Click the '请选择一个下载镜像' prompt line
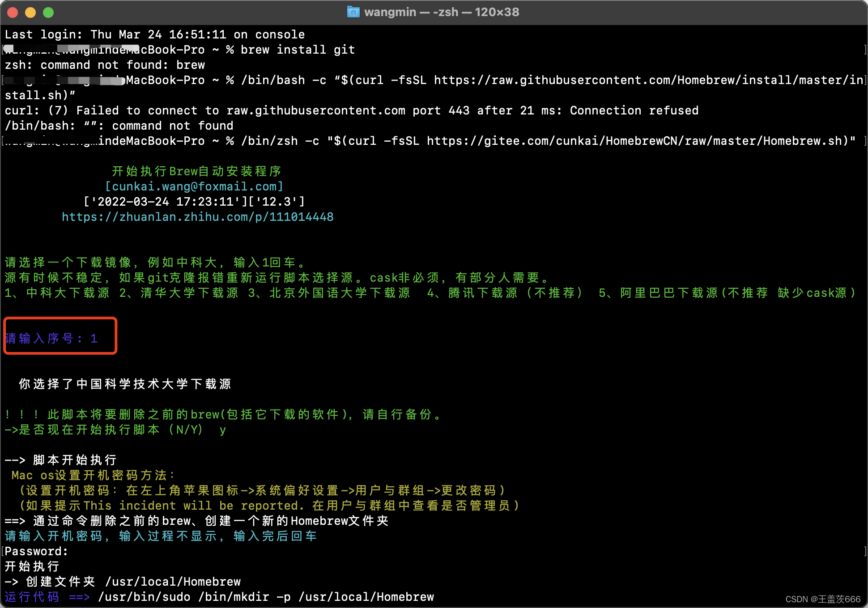Image resolution: width=868 pixels, height=608 pixels. point(155,263)
